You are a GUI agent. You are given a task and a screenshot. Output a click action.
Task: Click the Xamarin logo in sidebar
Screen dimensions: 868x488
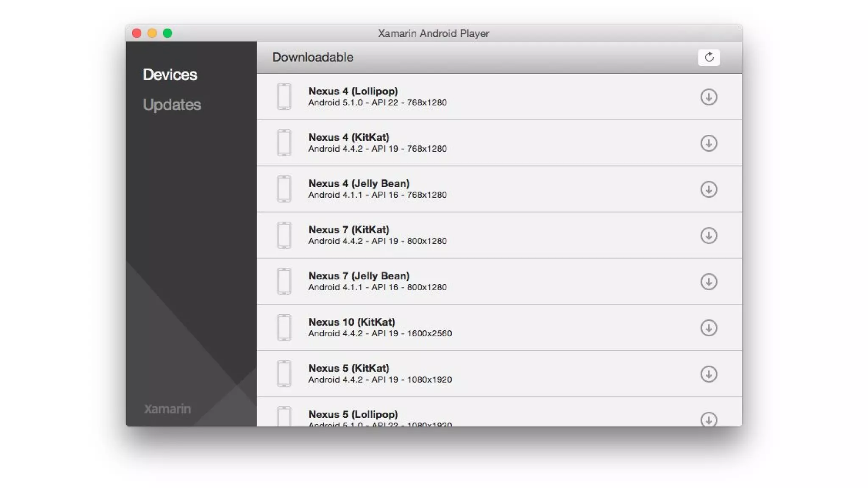pos(167,409)
